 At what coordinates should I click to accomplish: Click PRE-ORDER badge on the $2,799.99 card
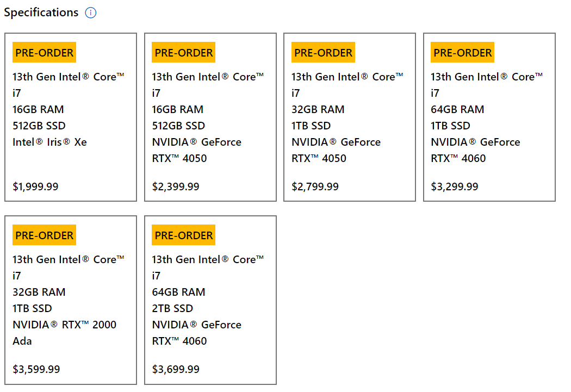(x=323, y=53)
